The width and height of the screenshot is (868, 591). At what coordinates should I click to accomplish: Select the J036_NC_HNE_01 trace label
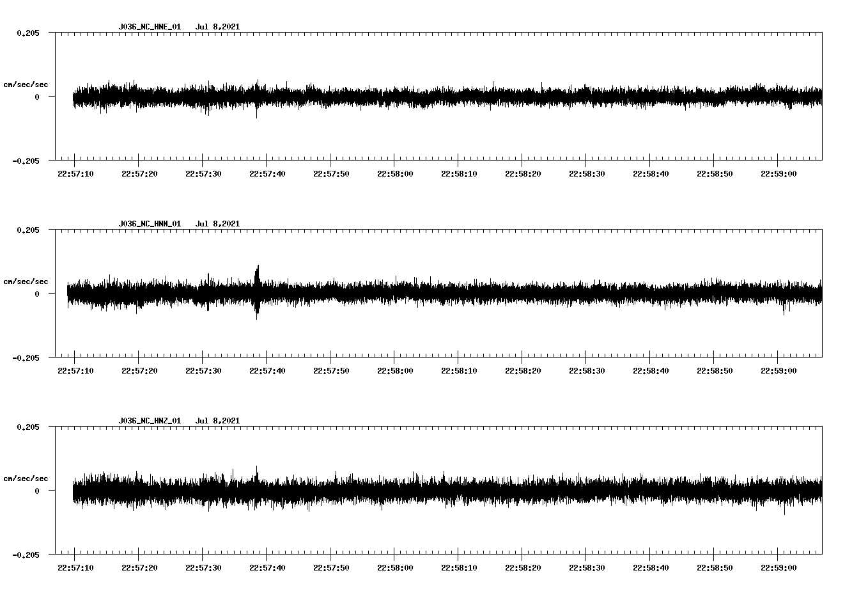pos(149,27)
